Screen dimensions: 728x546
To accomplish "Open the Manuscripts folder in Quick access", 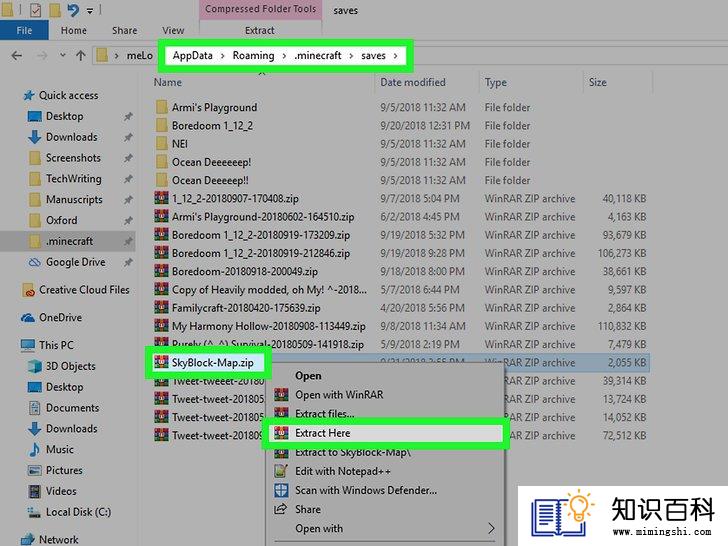I will click(x=74, y=200).
